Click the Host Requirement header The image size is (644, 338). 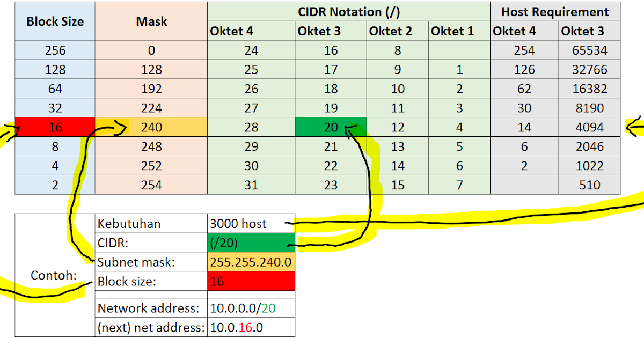555,12
